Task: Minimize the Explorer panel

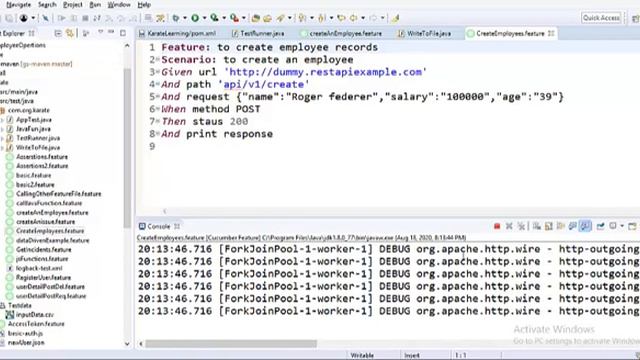Action: pyautogui.click(x=111, y=32)
